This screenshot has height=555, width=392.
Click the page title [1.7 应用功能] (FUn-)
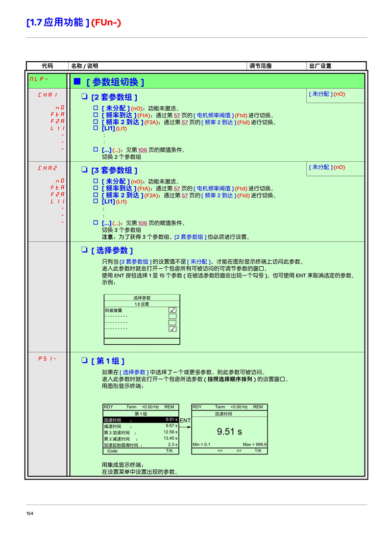point(73,22)
